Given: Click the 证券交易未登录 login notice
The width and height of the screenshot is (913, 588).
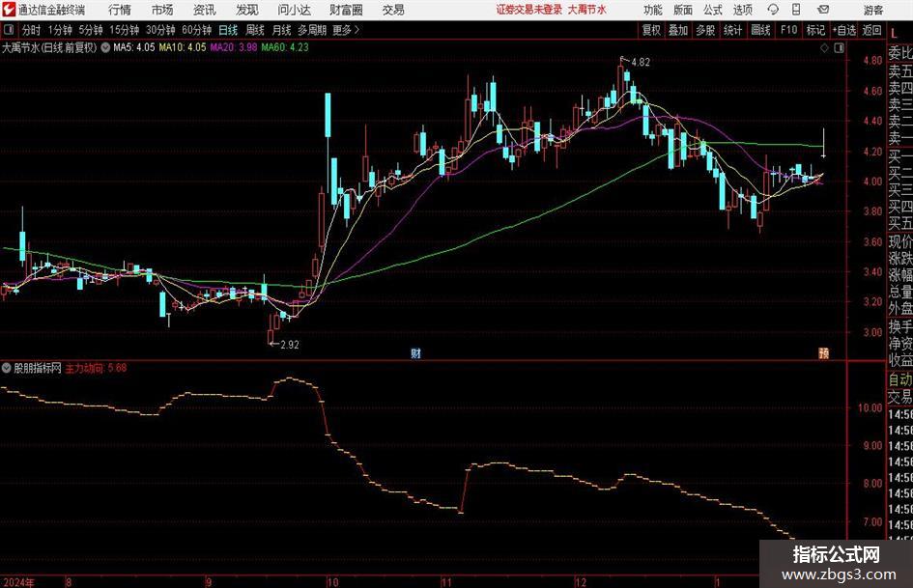Looking at the screenshot, I should [x=528, y=10].
